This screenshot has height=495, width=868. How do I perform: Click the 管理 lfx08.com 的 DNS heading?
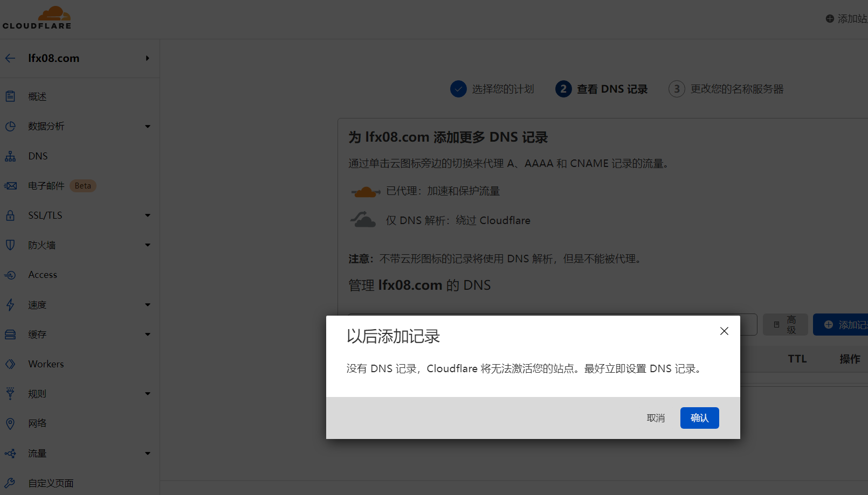(419, 285)
